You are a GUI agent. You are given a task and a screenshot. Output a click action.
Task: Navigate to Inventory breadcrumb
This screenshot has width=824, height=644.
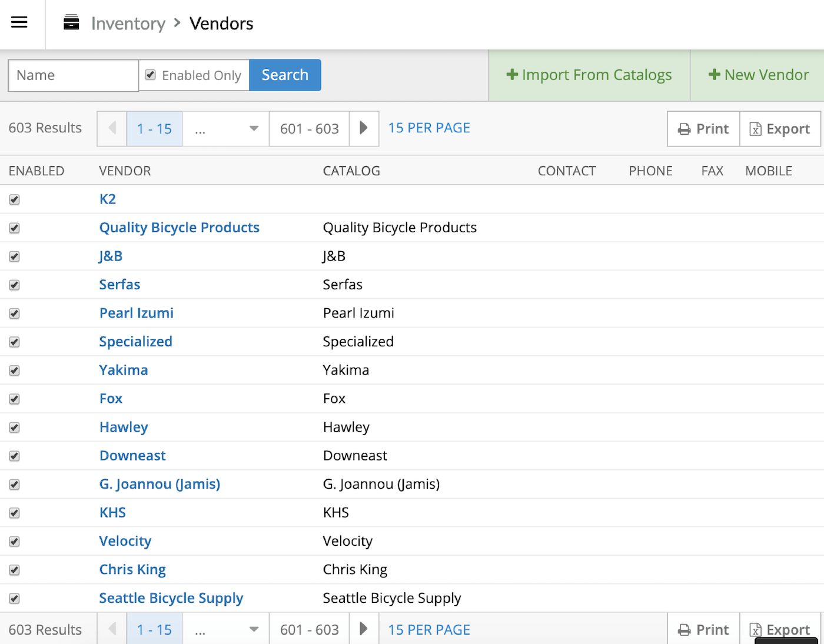pos(128,24)
